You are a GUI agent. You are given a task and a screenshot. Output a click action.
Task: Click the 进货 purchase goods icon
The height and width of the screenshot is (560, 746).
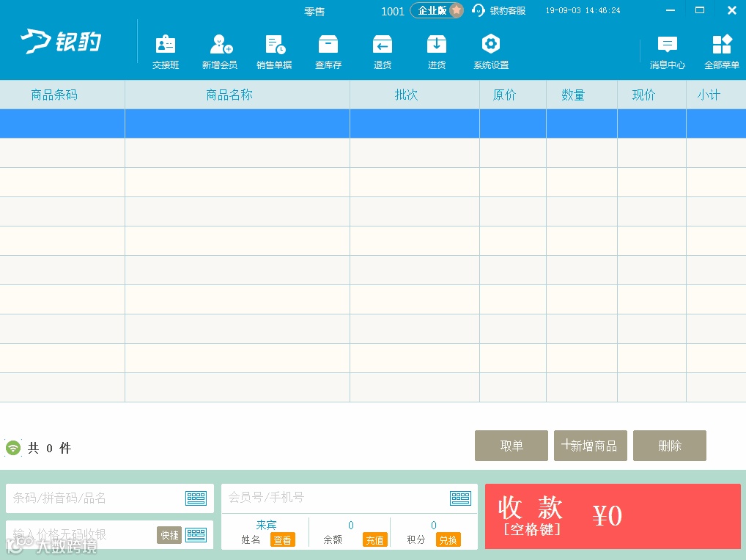coord(437,52)
